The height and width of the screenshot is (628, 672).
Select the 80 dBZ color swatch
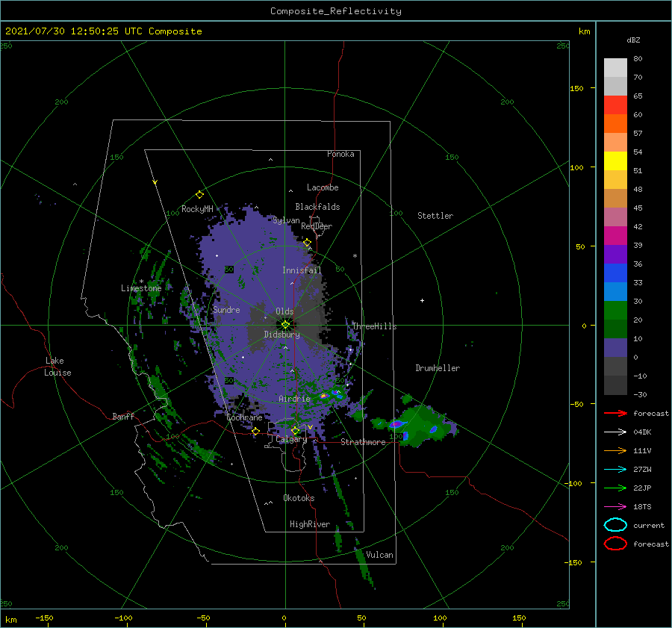pyautogui.click(x=615, y=68)
